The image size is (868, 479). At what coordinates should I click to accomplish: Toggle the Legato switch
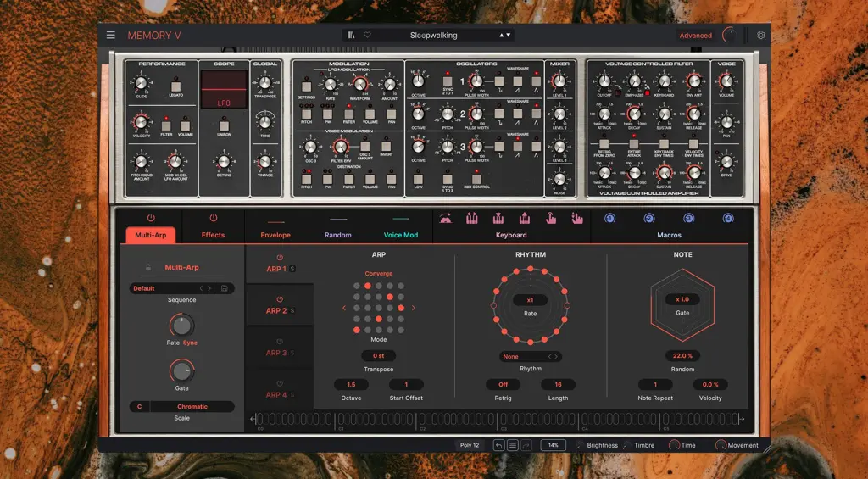coord(176,86)
